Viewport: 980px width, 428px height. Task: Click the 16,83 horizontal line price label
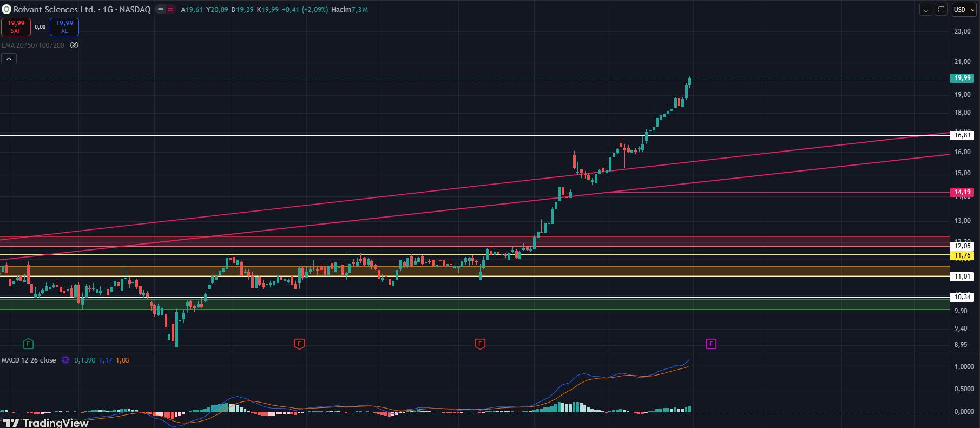pyautogui.click(x=962, y=135)
